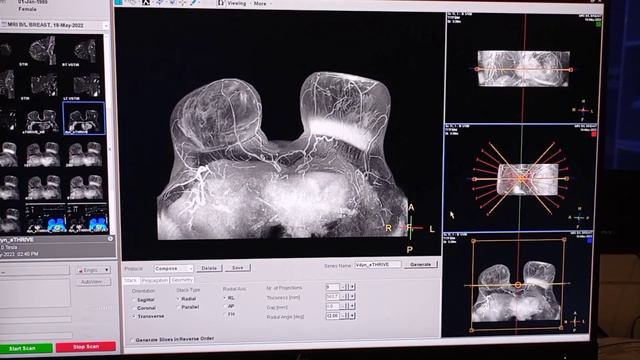
Task: Click the Delete button
Action: point(209,268)
